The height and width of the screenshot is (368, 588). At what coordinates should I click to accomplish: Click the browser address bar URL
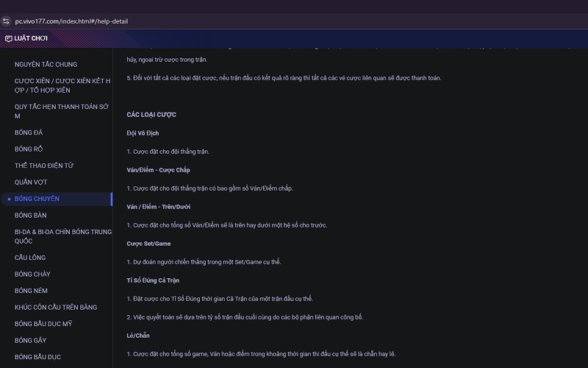coord(71,21)
